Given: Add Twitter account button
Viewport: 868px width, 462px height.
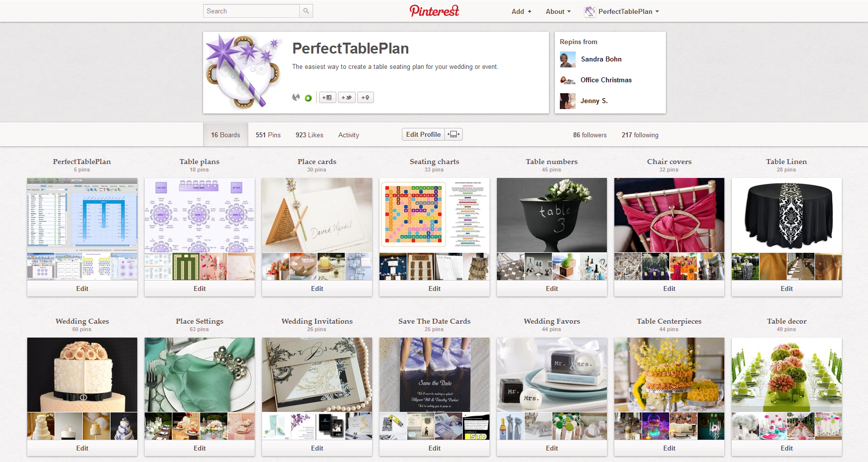Looking at the screenshot, I should 347,98.
